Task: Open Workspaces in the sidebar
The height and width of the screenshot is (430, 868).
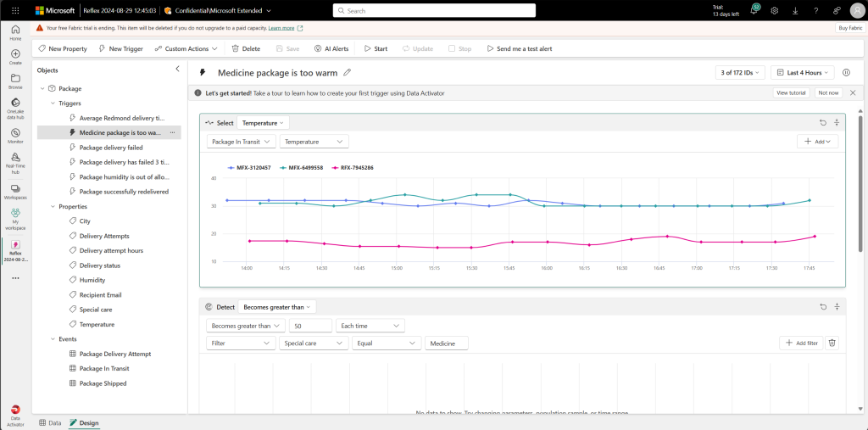Action: (15, 193)
